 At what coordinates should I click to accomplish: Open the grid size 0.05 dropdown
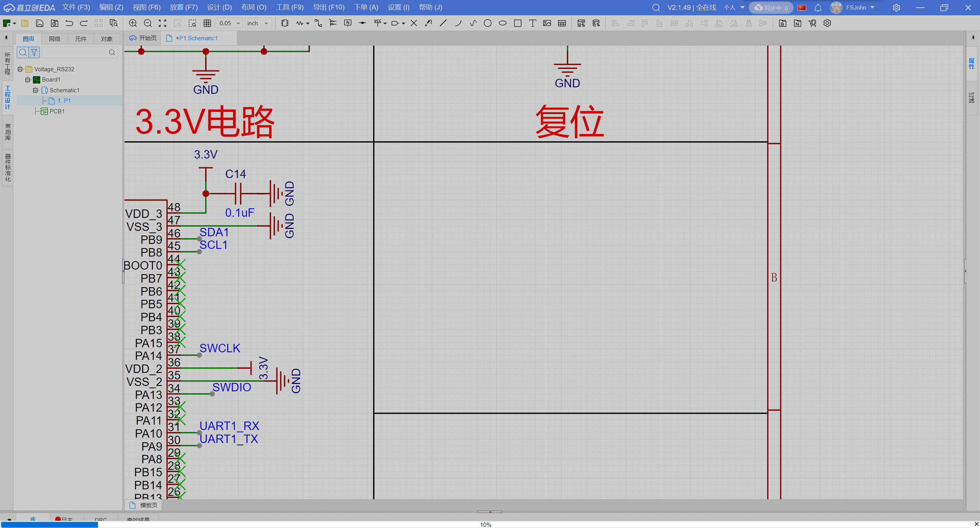[x=229, y=23]
